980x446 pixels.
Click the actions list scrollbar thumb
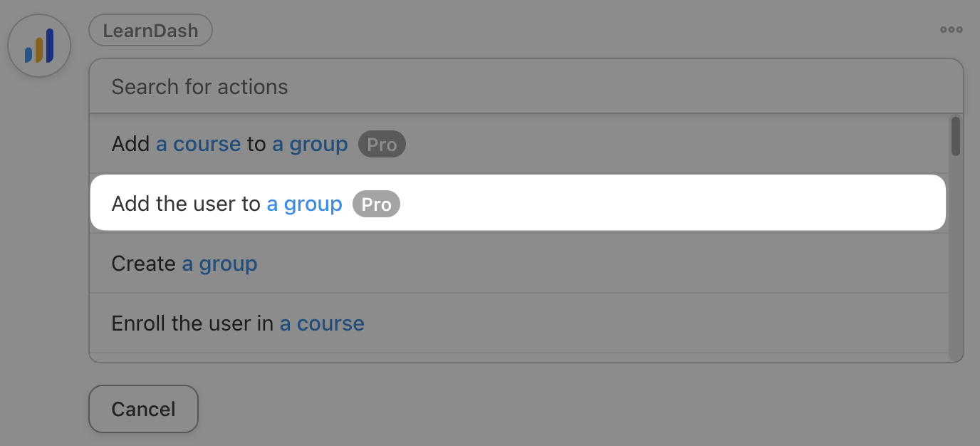point(955,135)
